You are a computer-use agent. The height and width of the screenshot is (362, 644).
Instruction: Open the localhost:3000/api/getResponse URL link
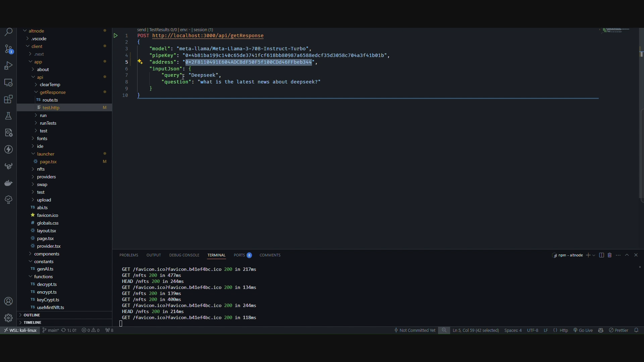(208, 36)
